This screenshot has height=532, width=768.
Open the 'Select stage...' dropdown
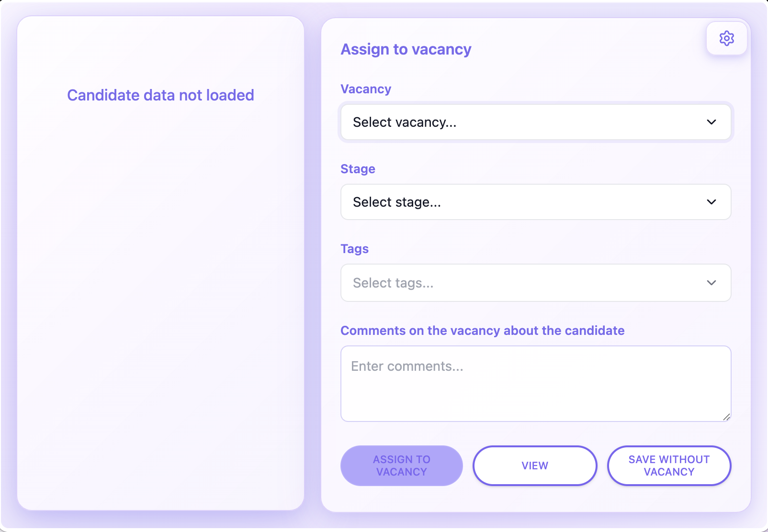coord(527,202)
